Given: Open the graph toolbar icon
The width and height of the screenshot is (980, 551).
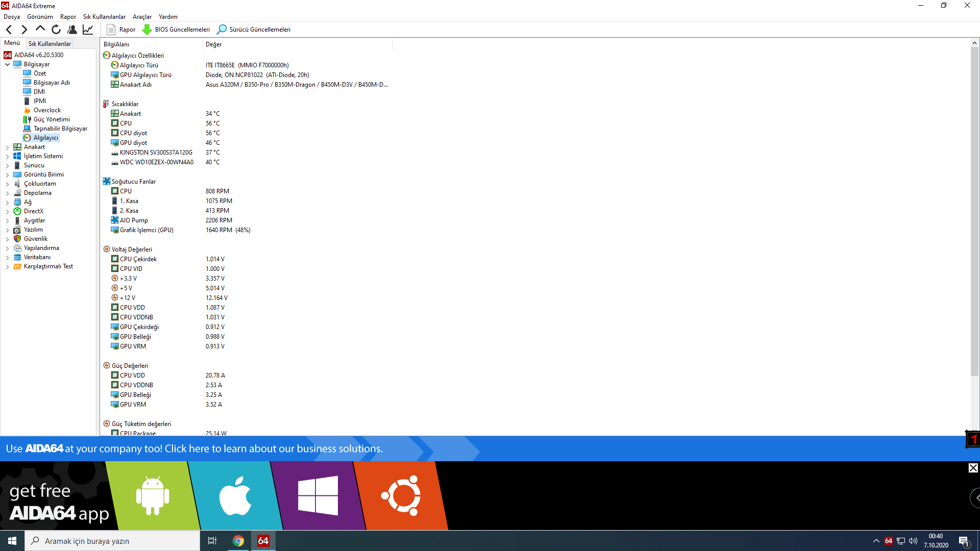Looking at the screenshot, I should click(x=88, y=30).
